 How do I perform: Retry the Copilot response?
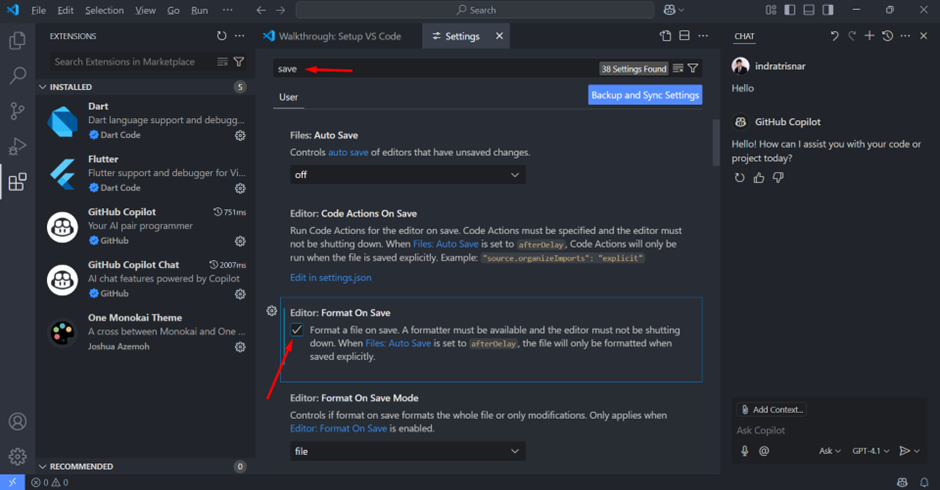(740, 178)
